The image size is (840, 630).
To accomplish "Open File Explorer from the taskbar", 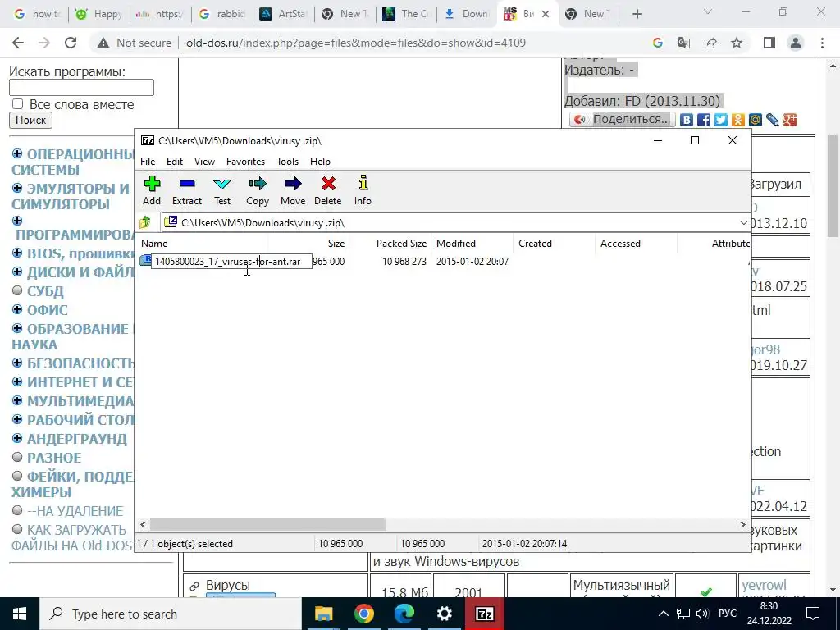I will [323, 614].
